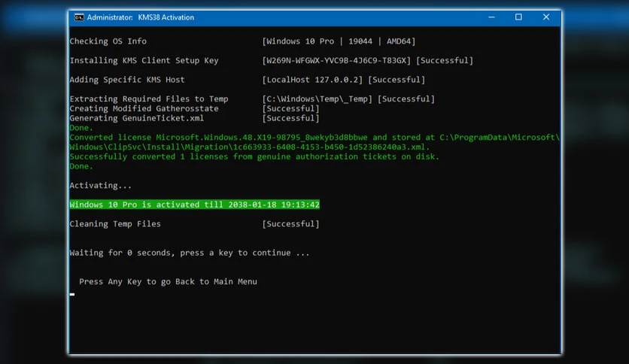
Task: Click highlighted 'Windows 10 Pro is activated' line
Action: [195, 205]
